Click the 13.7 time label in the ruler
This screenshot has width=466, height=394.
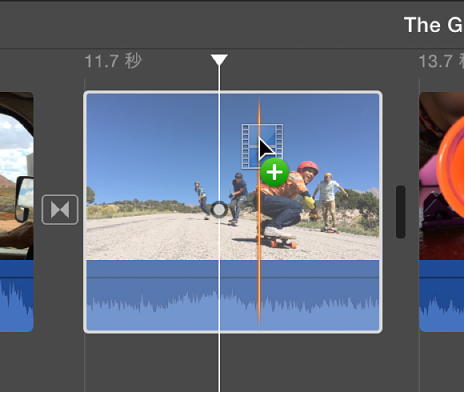pos(441,61)
